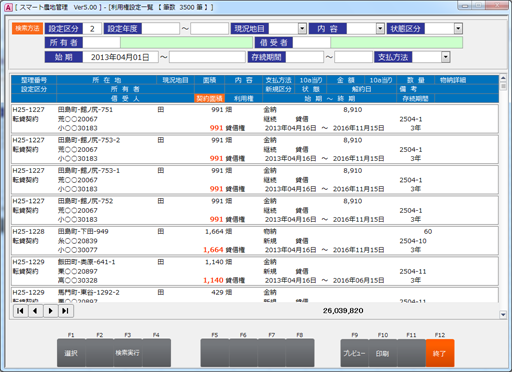
Task: Click the orange 検索方法 button
Action: click(x=27, y=28)
